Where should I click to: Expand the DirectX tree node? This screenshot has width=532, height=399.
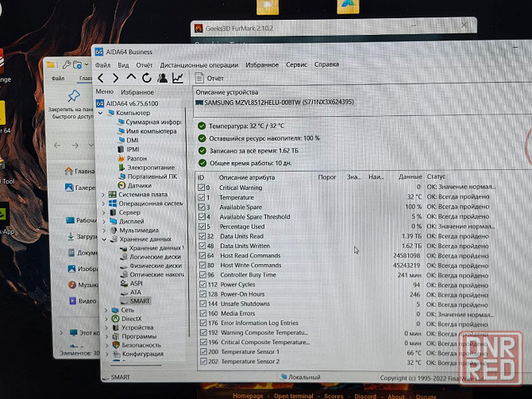pos(106,319)
